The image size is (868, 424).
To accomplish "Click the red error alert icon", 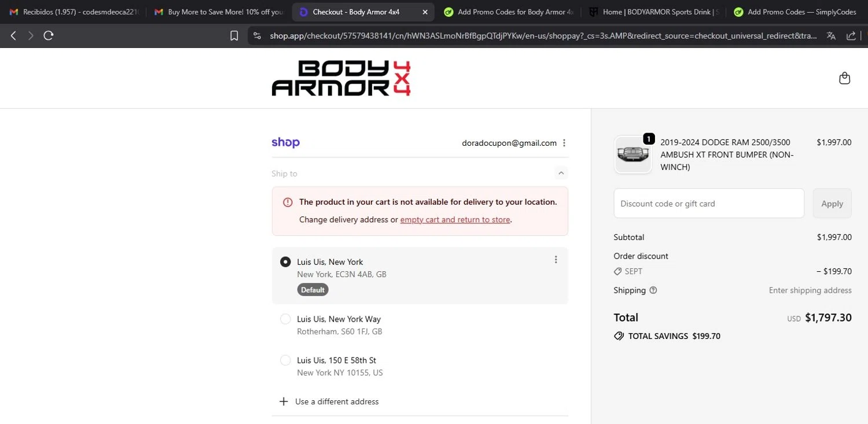I will pyautogui.click(x=288, y=202).
